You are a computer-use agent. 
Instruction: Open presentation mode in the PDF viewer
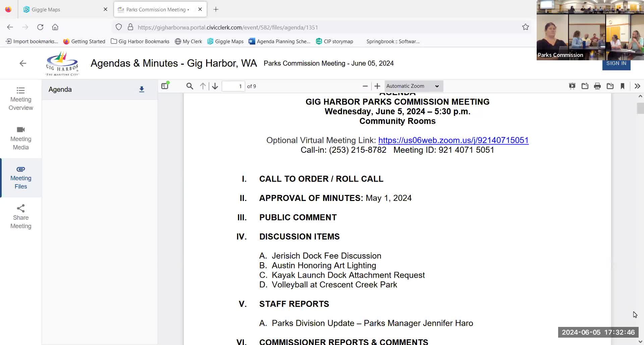[x=572, y=86]
